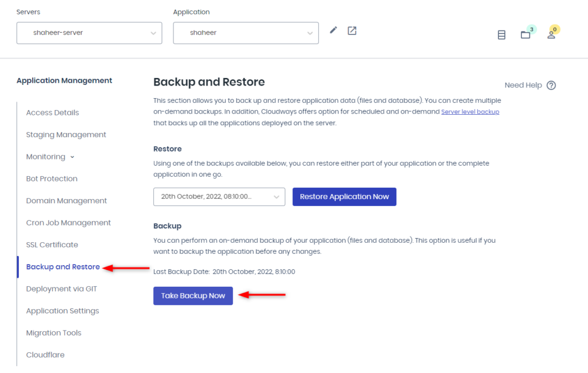Open the server list icon in header

(x=501, y=35)
